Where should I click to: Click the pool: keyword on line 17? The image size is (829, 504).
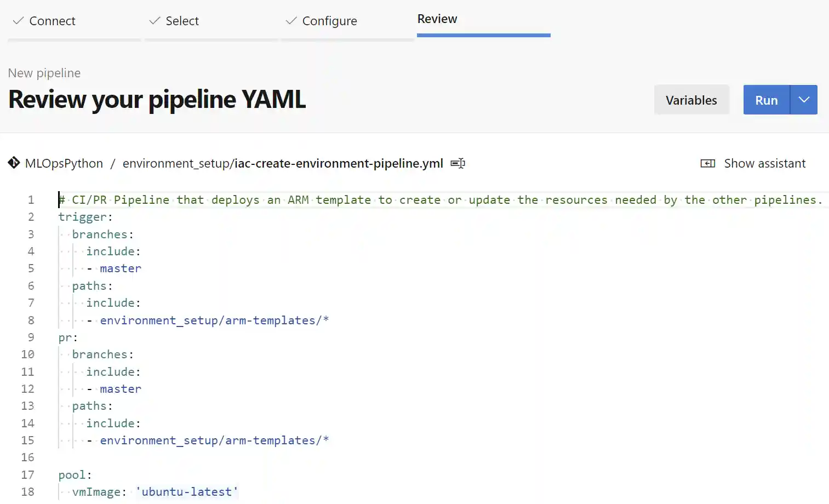click(x=75, y=475)
